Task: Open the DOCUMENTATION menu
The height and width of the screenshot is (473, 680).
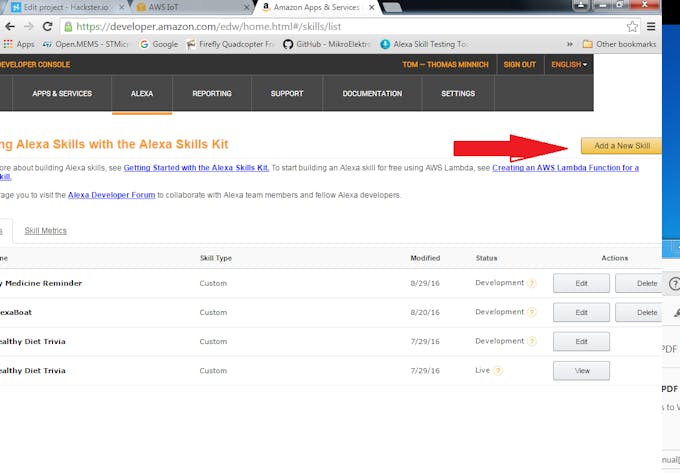Action: click(372, 93)
